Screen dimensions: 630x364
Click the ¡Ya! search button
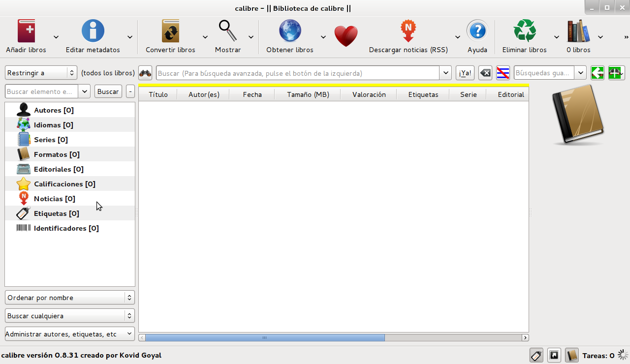(x=465, y=73)
